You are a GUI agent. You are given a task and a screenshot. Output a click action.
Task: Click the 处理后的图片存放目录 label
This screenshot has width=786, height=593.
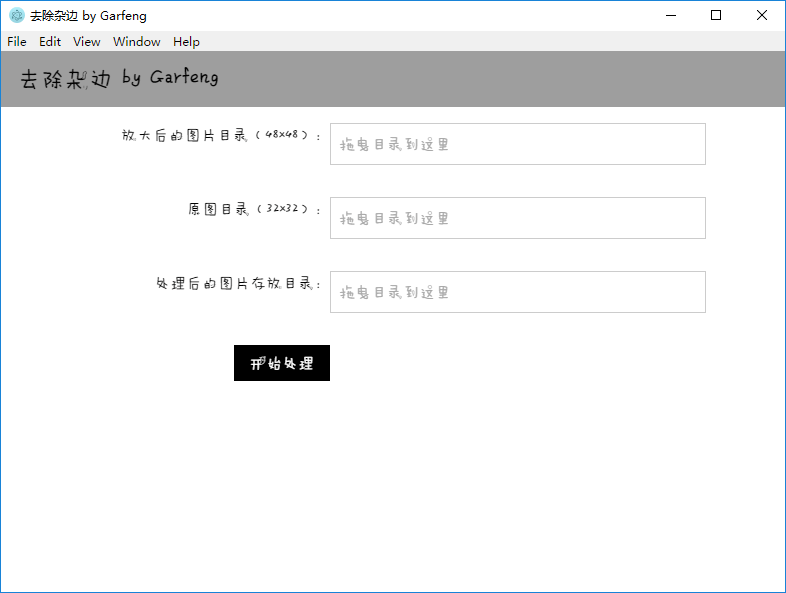(238, 283)
